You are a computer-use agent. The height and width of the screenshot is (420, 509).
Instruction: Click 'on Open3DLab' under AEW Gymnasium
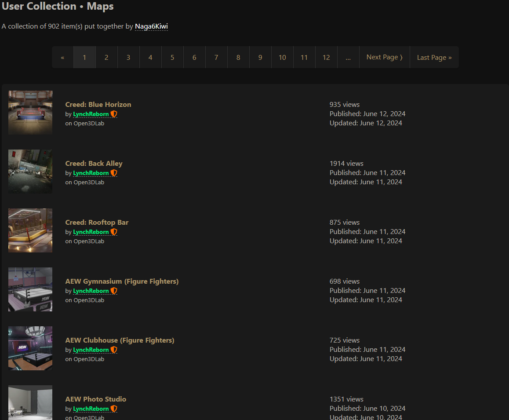pos(85,300)
